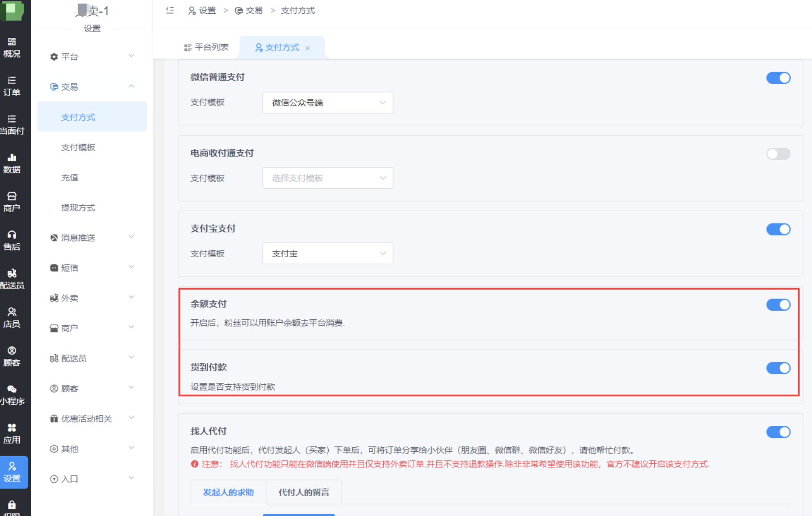Expand the 优惠活动相关 menu chevron

(131, 418)
